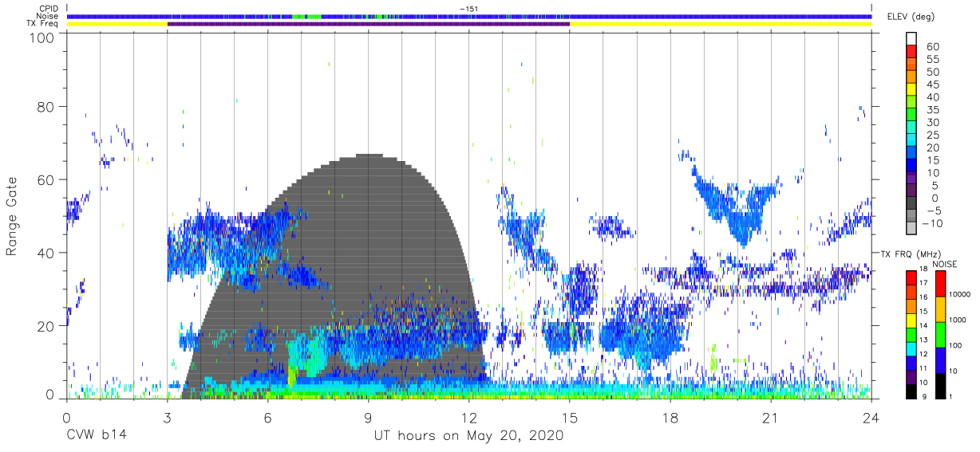The width and height of the screenshot is (980, 452).
Task: Click 'UT hours on May 20, 2020' axis title
Action: point(468,436)
